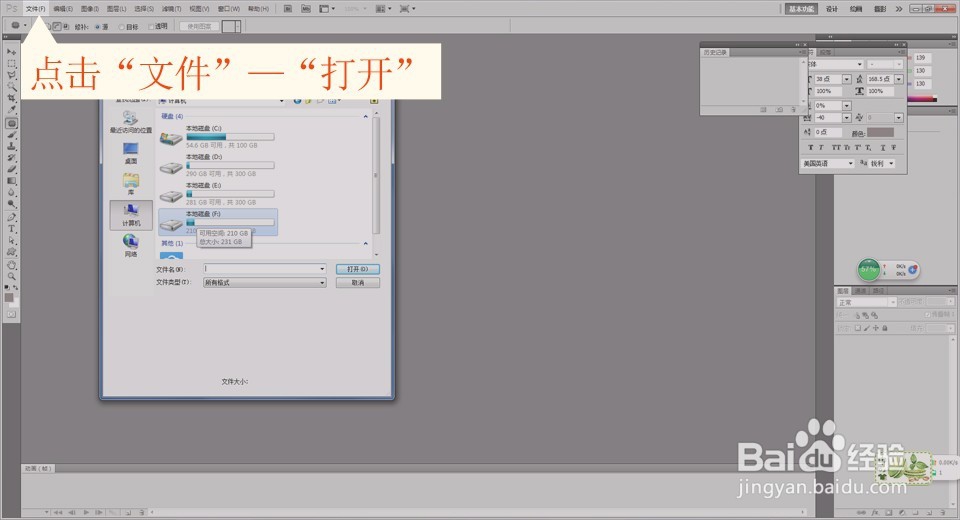This screenshot has height=520, width=960.
Task: Select the Quick Selection tool
Action: [11, 87]
